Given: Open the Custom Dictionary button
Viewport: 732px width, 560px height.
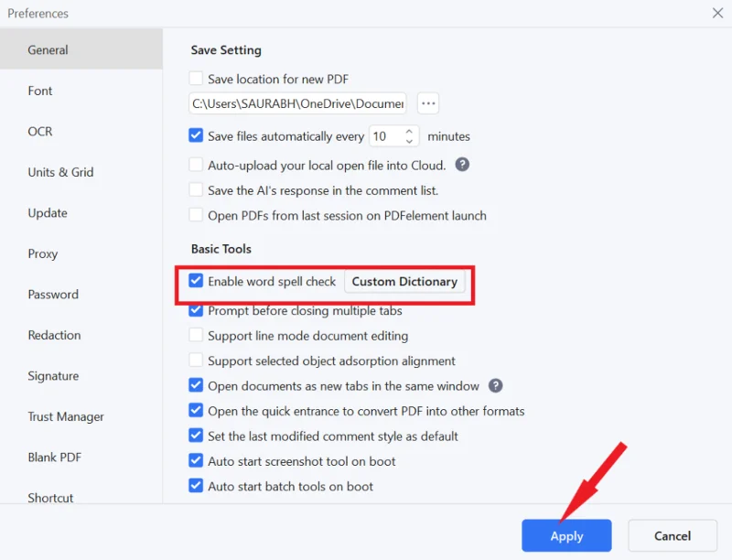Looking at the screenshot, I should (x=404, y=282).
